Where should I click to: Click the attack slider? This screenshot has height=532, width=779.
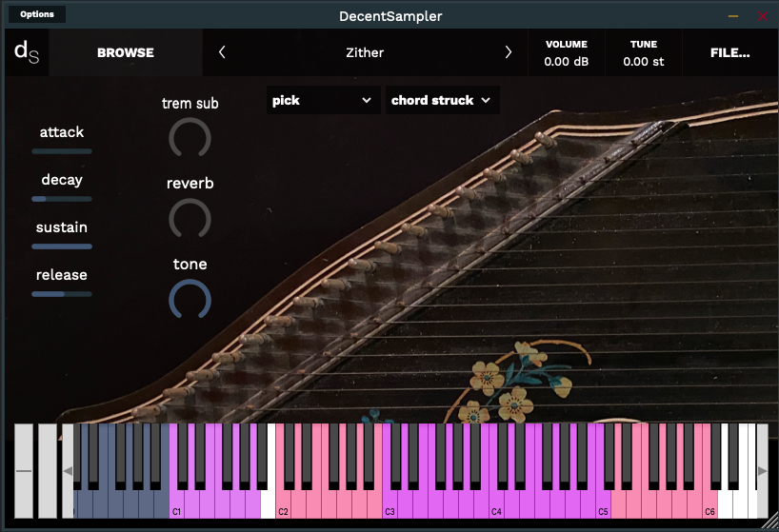[62, 151]
